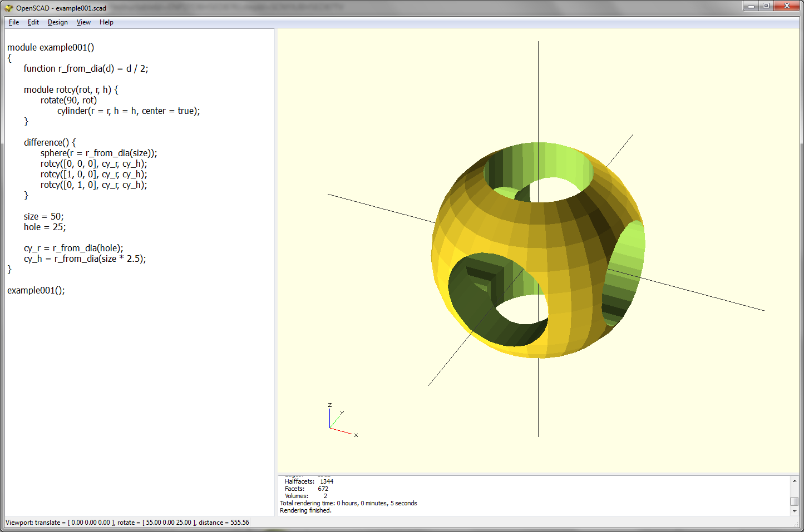The height and width of the screenshot is (532, 804).
Task: Click the OpenSCAD icon in the title bar
Action: pyautogui.click(x=8, y=8)
